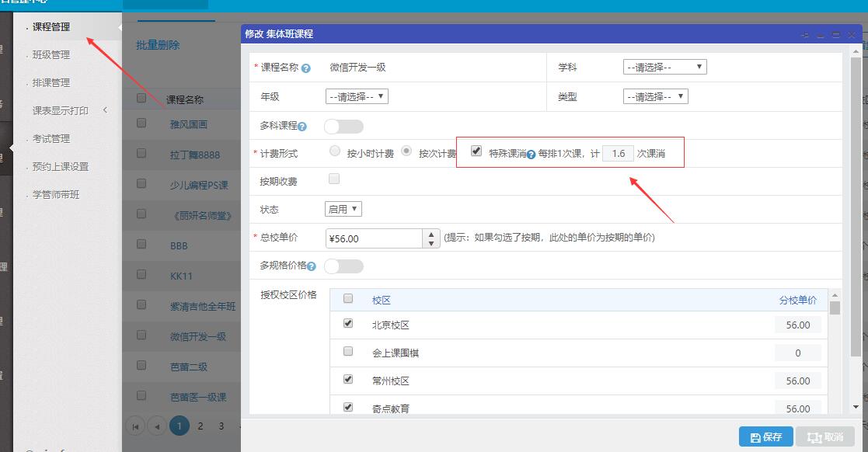Toggle the 多规格价格 switch
Image resolution: width=868 pixels, height=452 pixels.
(x=343, y=266)
